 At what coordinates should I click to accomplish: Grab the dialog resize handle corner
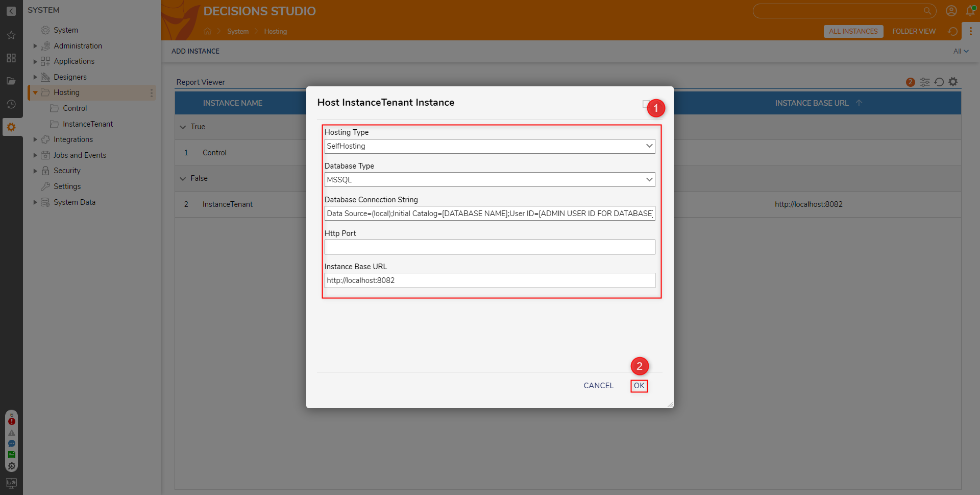[670, 404]
